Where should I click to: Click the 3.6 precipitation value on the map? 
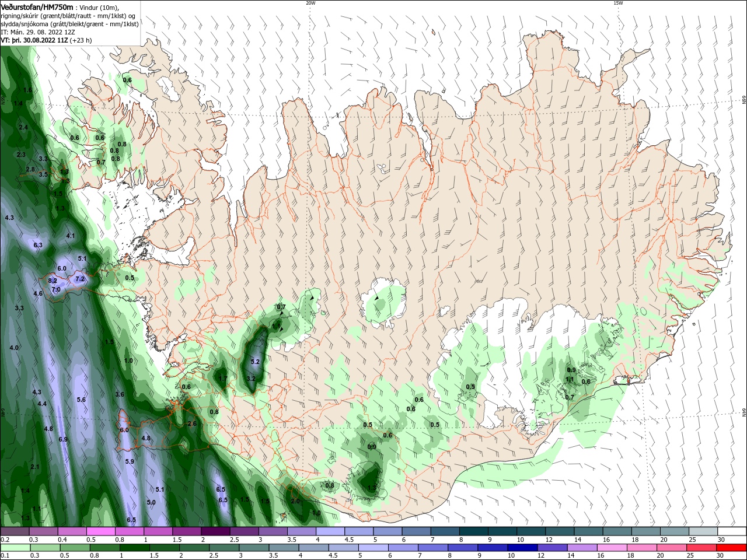[120, 394]
